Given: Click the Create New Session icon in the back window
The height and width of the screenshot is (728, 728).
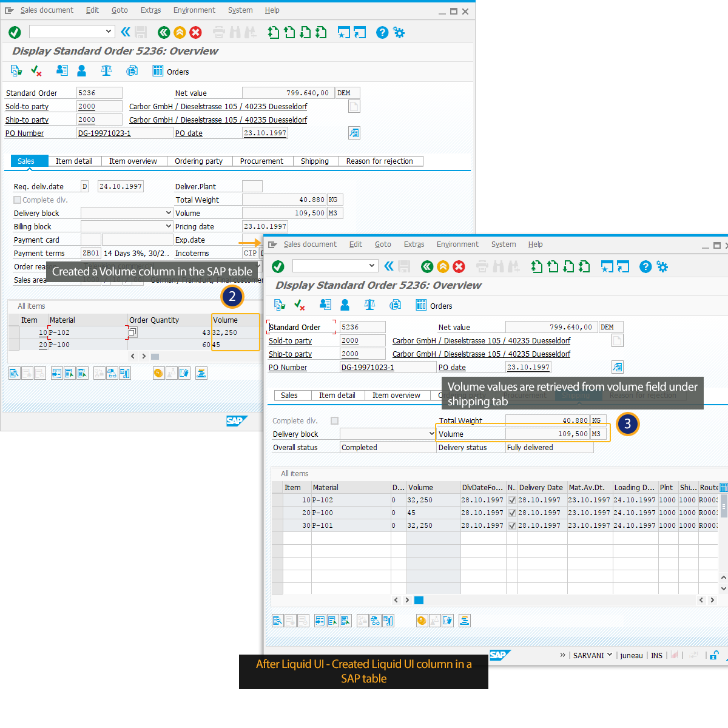Looking at the screenshot, I should tap(344, 32).
